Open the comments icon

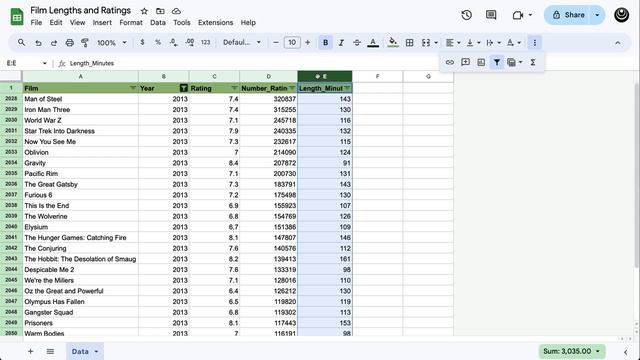point(491,15)
